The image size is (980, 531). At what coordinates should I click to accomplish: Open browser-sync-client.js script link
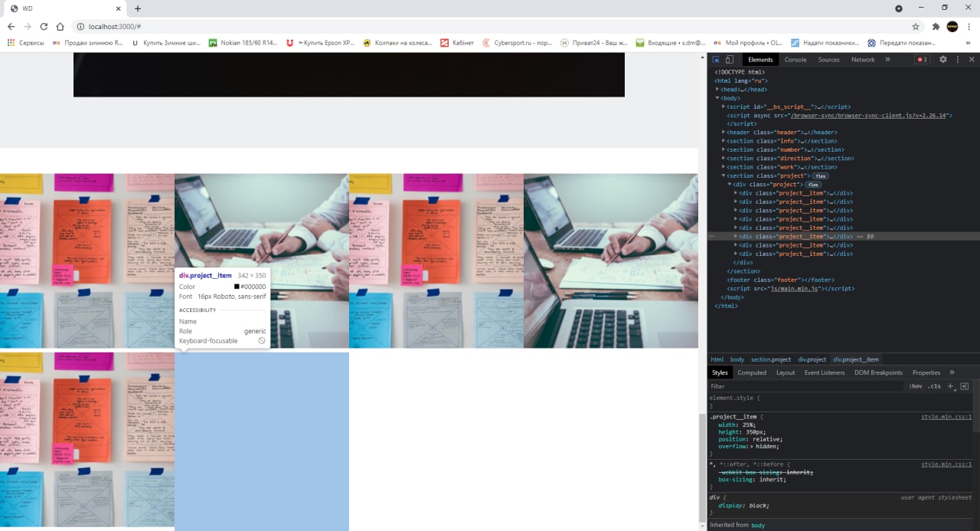point(870,116)
